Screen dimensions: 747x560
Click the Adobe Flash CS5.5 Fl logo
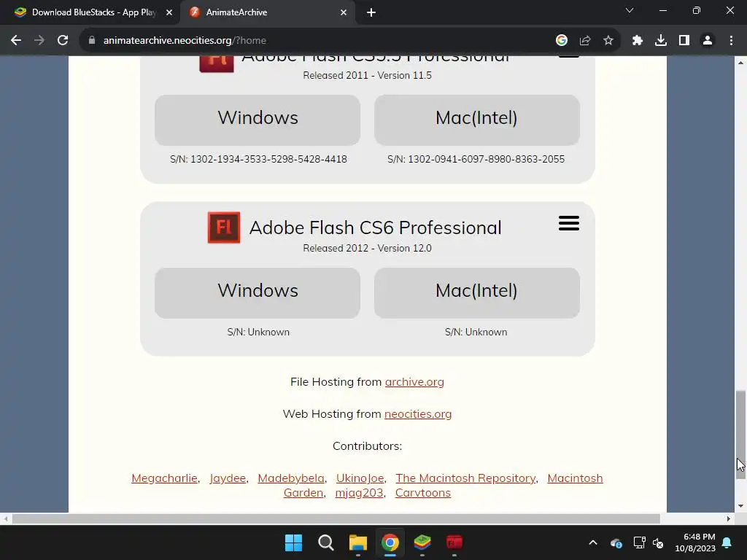click(x=216, y=64)
